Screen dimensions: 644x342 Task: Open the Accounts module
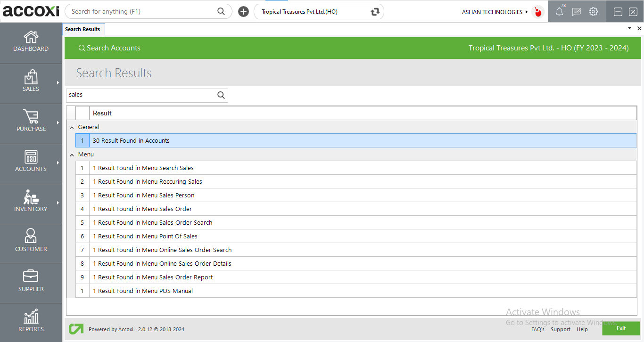pyautogui.click(x=31, y=162)
